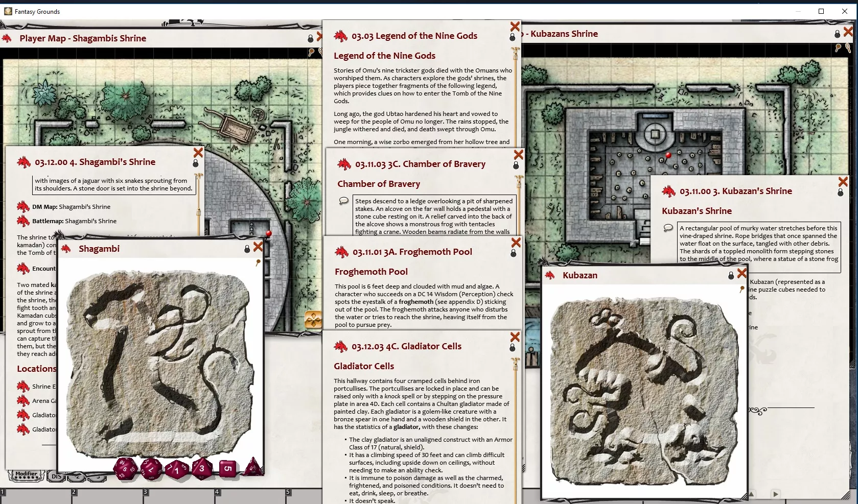Select the d6 die showing 5
The width and height of the screenshot is (858, 504).
coord(228,468)
